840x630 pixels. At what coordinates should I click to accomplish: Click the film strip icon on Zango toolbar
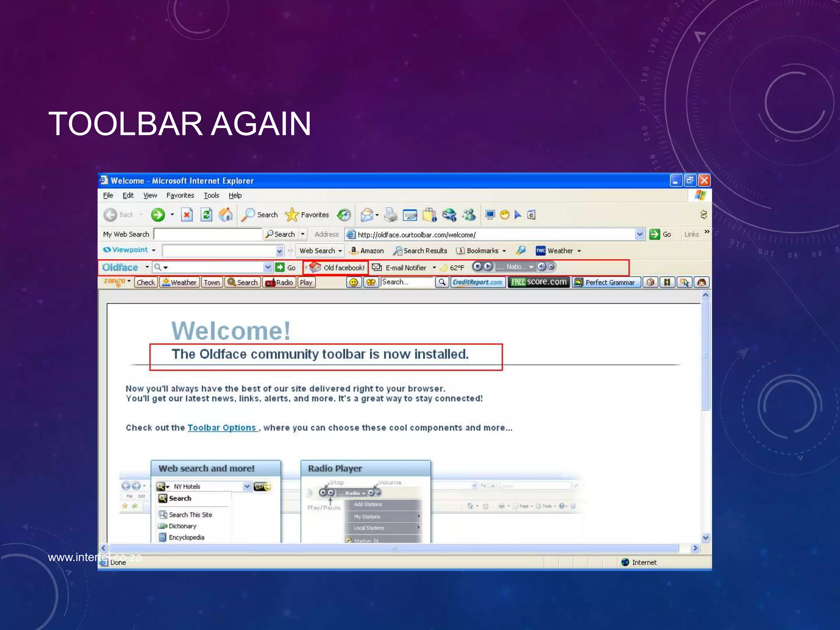point(667,282)
